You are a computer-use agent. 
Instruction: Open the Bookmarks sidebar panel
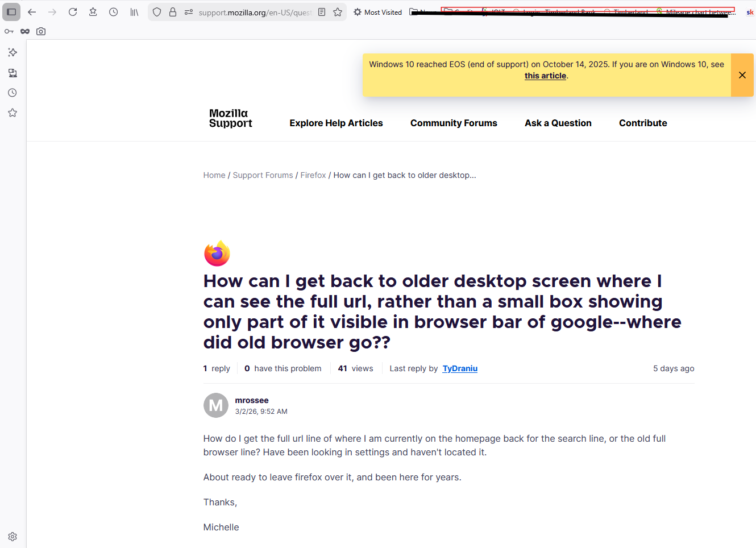pyautogui.click(x=13, y=113)
